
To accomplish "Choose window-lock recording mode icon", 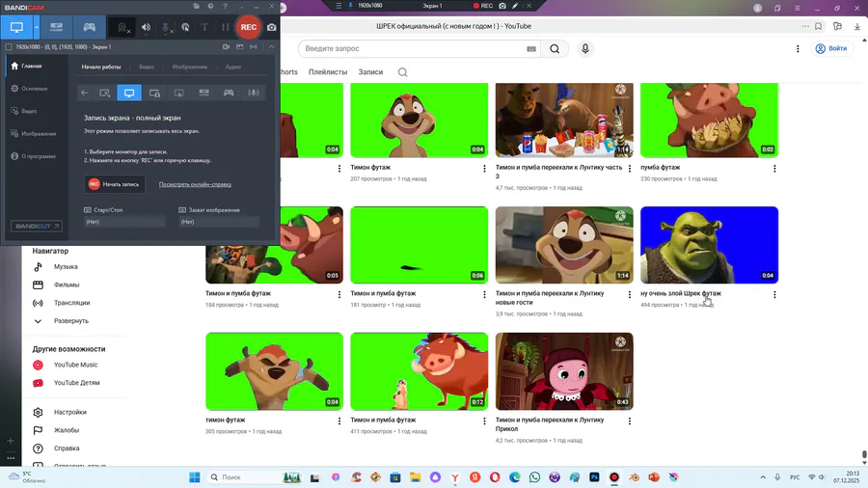I will [x=154, y=93].
